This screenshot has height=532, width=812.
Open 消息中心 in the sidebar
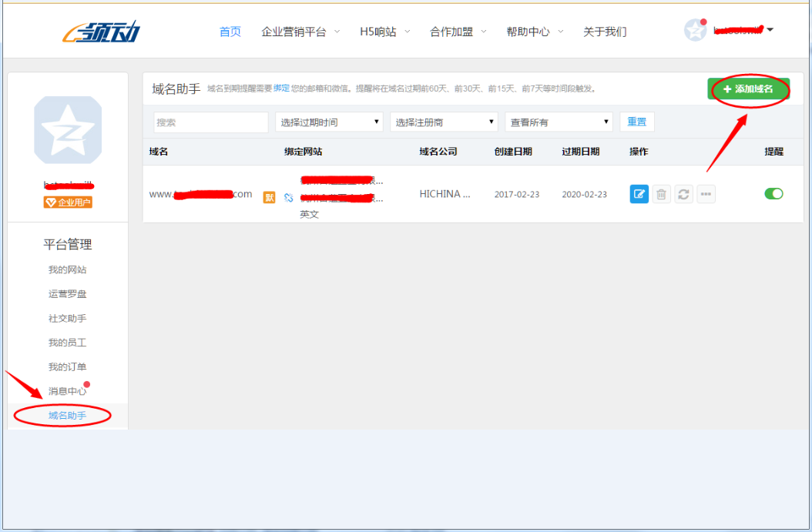click(x=67, y=391)
